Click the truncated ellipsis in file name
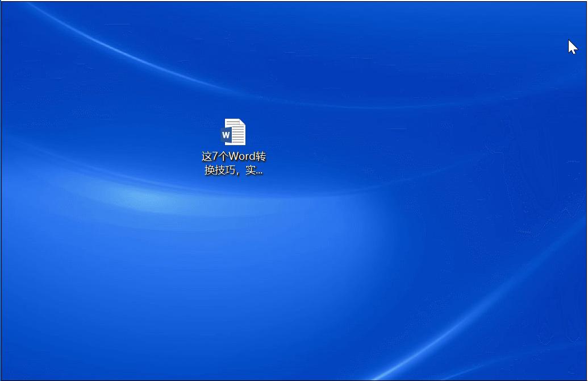Screen dimensions: 588x381 tap(259, 173)
